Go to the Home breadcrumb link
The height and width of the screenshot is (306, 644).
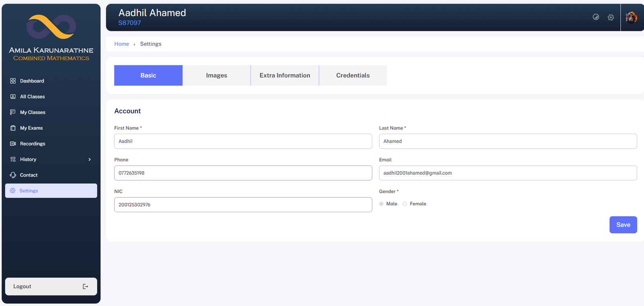tap(122, 44)
